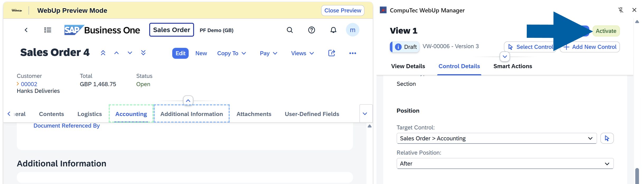Image resolution: width=644 pixels, height=184 pixels.
Task: Open the tabs overflow dropdown
Action: click(x=365, y=114)
